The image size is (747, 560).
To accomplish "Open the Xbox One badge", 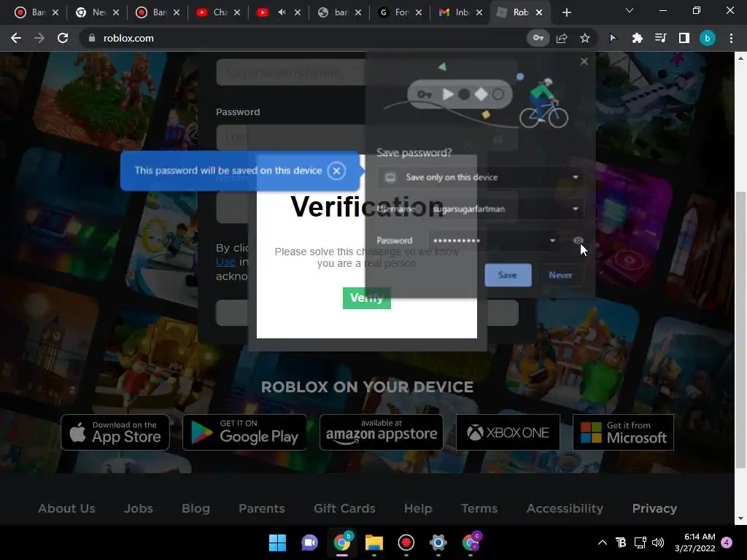I will tap(508, 432).
